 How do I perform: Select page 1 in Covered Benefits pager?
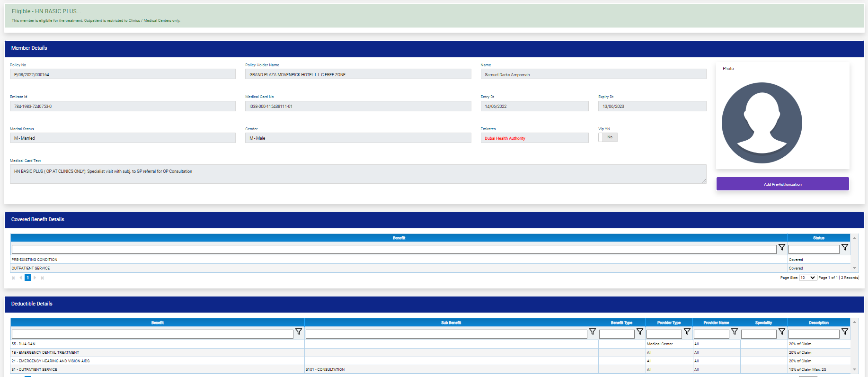[x=28, y=278]
